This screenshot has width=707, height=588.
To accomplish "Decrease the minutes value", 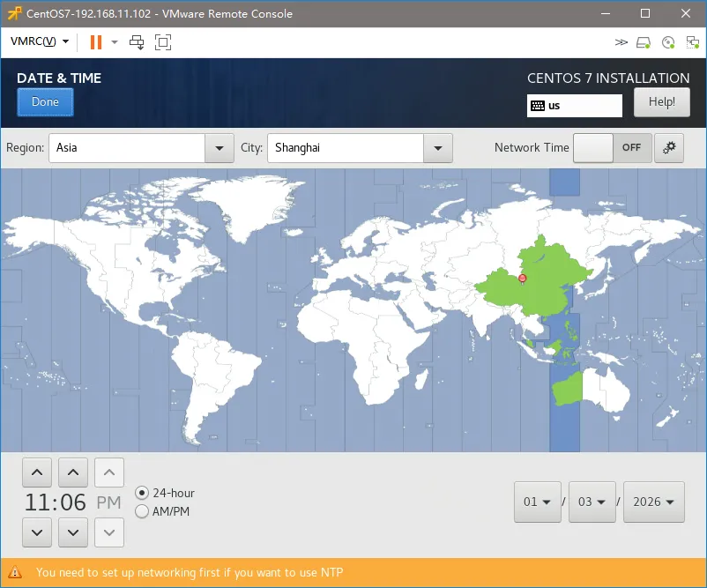I will (73, 532).
